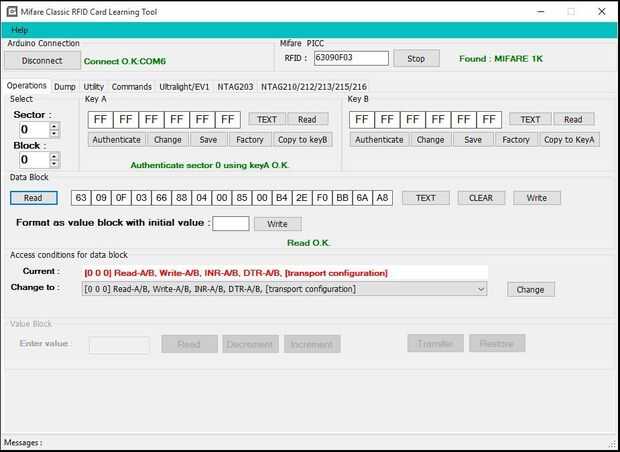Click data block byte 2E
The image size is (620, 452).
tap(302, 198)
